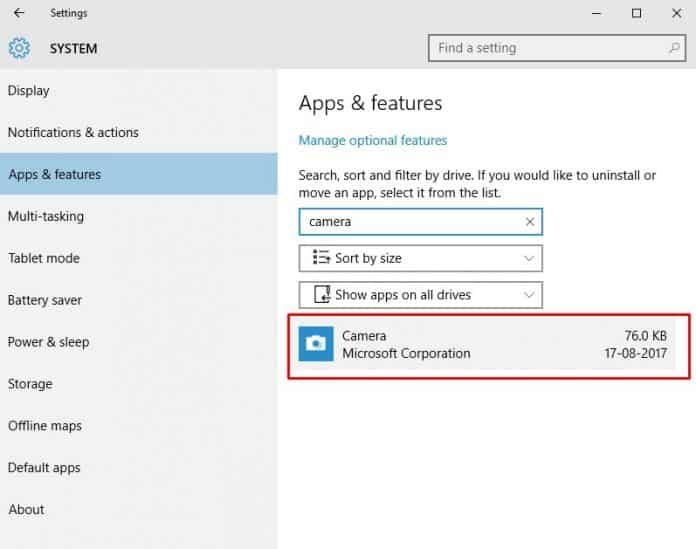Select the Camera Microsoft Corporation entry
696x549 pixels.
coord(487,344)
